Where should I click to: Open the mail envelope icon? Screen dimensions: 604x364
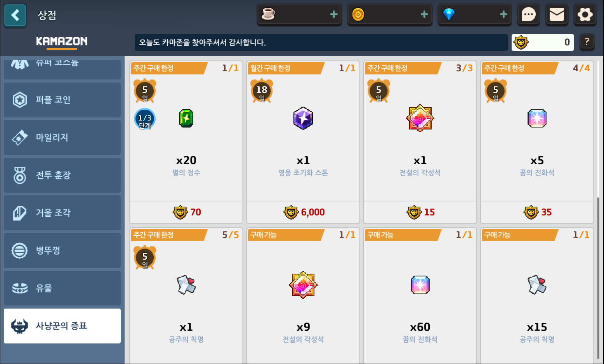tap(557, 15)
